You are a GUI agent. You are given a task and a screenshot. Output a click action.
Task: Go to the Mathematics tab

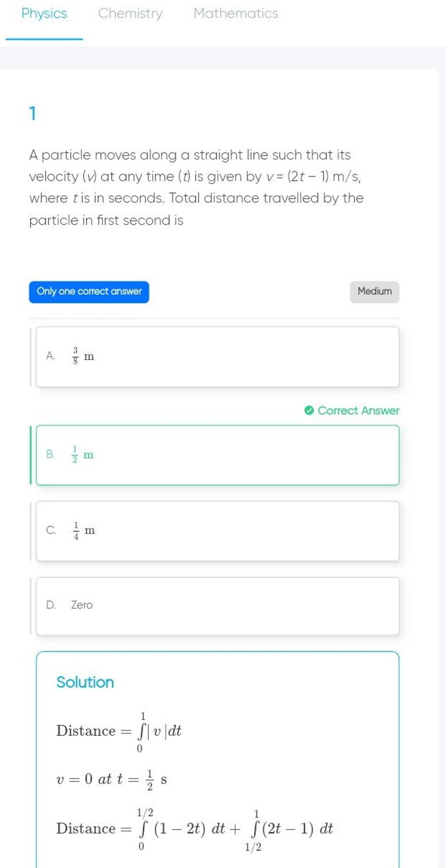[x=236, y=14]
